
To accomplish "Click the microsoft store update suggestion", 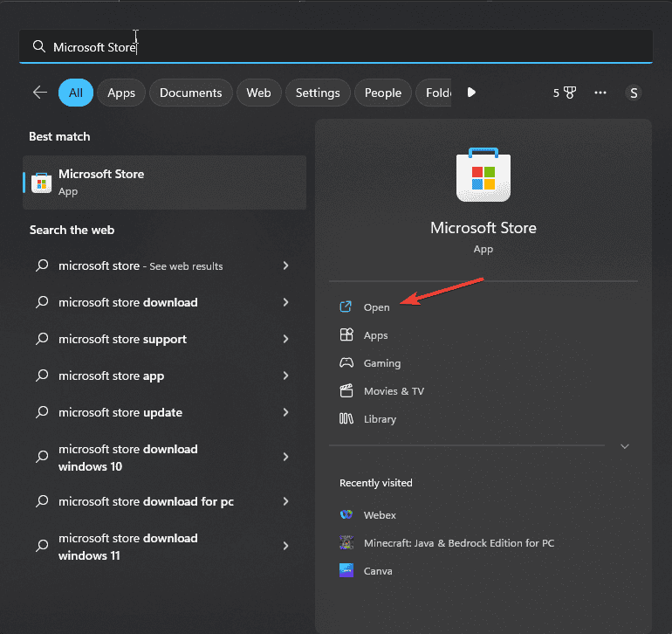I will [x=120, y=412].
